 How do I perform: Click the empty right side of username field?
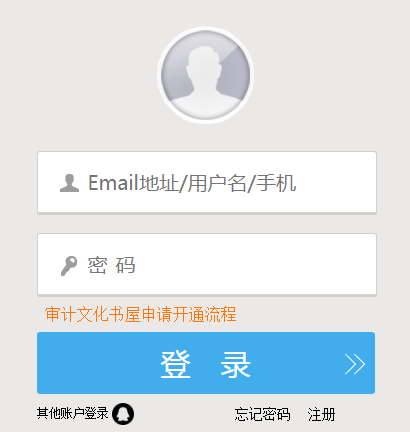(x=337, y=182)
